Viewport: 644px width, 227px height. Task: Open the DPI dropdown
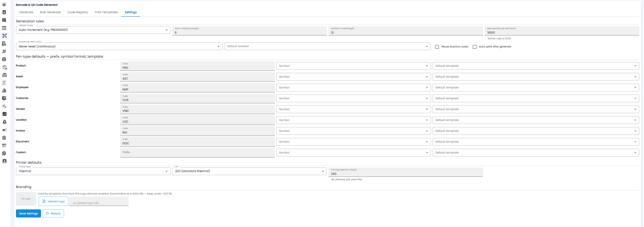coord(249,171)
